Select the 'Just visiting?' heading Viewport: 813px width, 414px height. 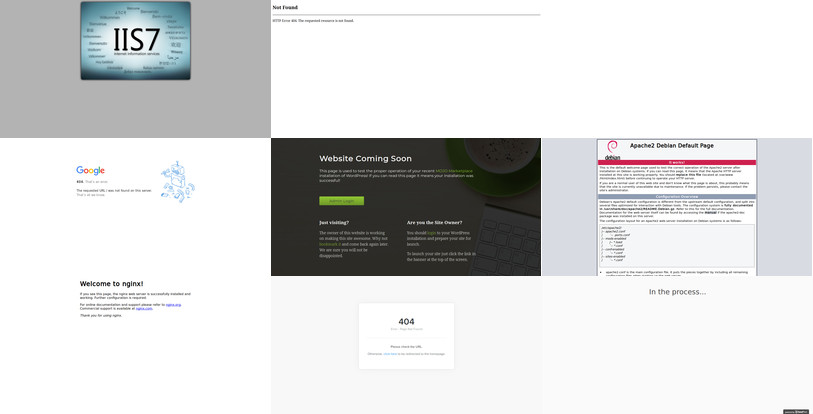tap(334, 223)
